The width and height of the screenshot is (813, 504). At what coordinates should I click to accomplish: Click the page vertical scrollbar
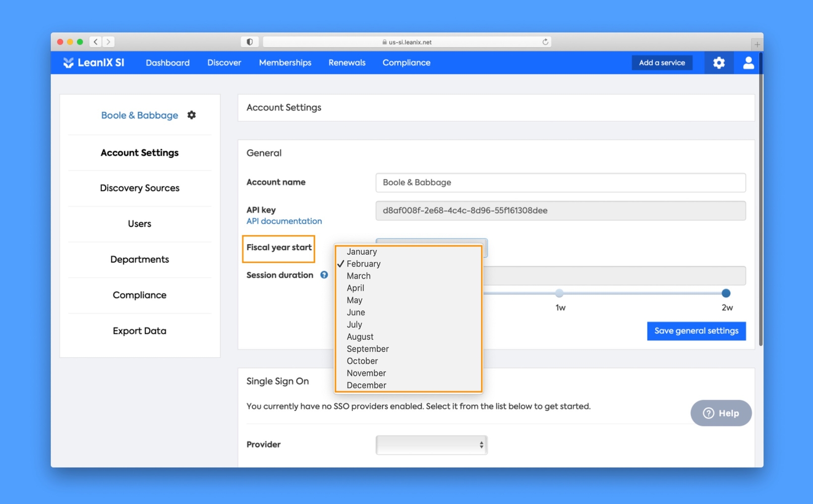(760, 198)
